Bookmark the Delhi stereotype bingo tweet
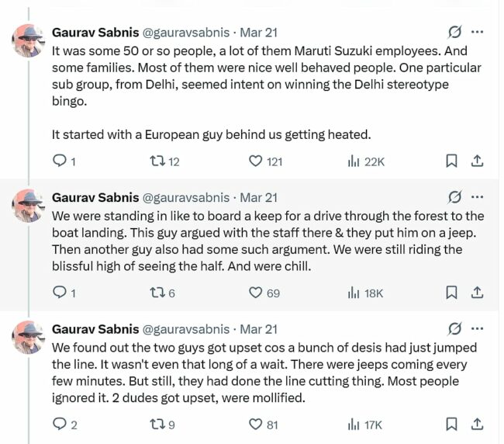 pos(451,161)
